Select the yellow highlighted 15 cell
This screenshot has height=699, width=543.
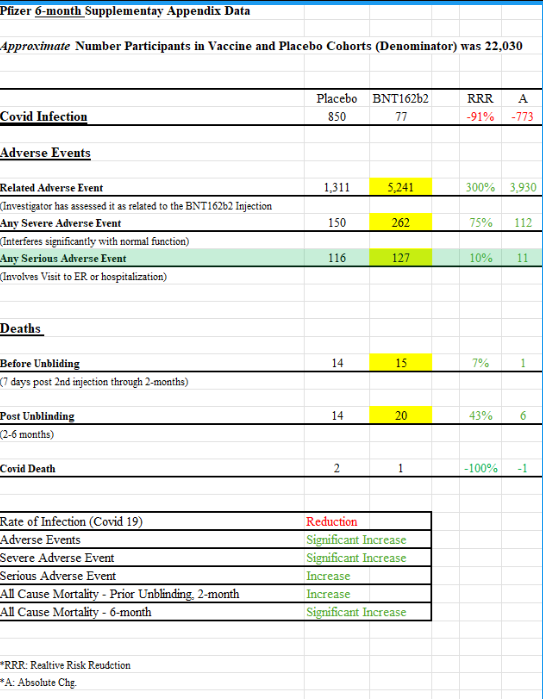400,362
